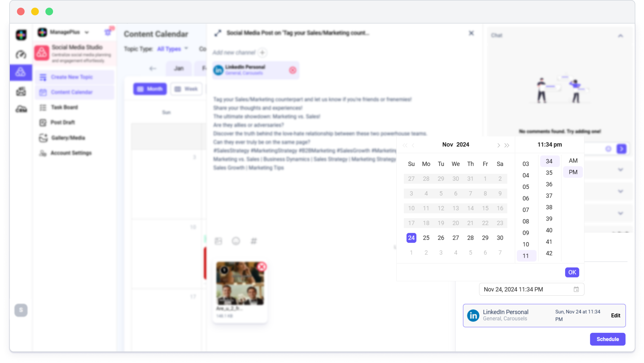Delete the attached image thumbnail

coord(262,267)
